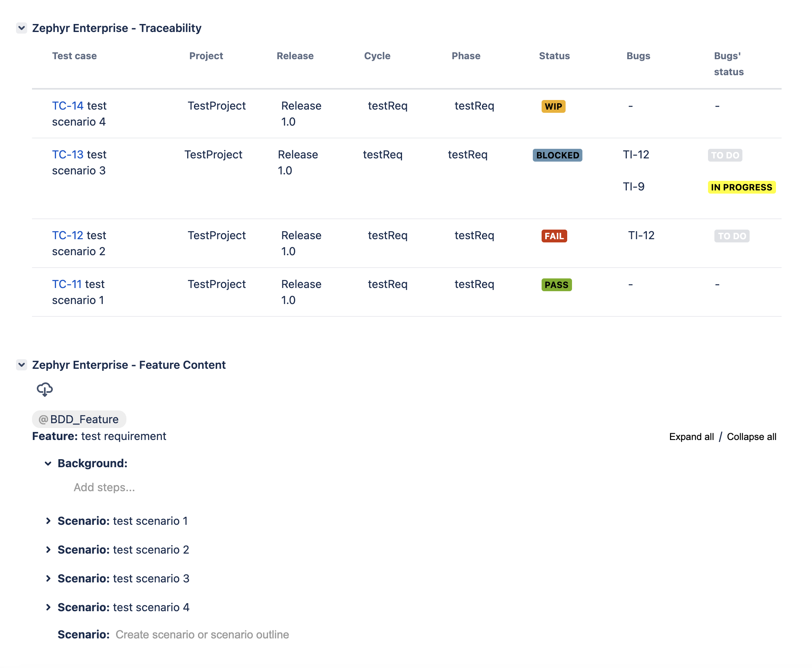The height and width of the screenshot is (668, 812).
Task: Expand Scenario test scenario 4
Action: pos(48,607)
